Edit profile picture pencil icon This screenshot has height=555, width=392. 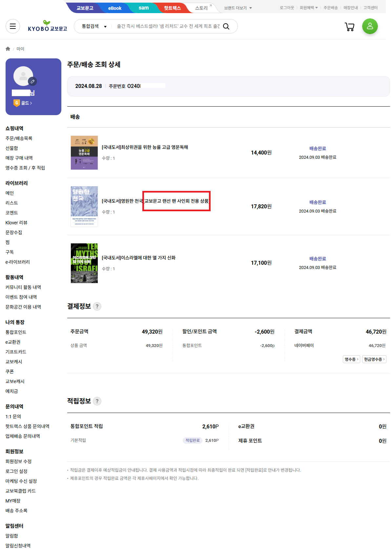pos(32,81)
